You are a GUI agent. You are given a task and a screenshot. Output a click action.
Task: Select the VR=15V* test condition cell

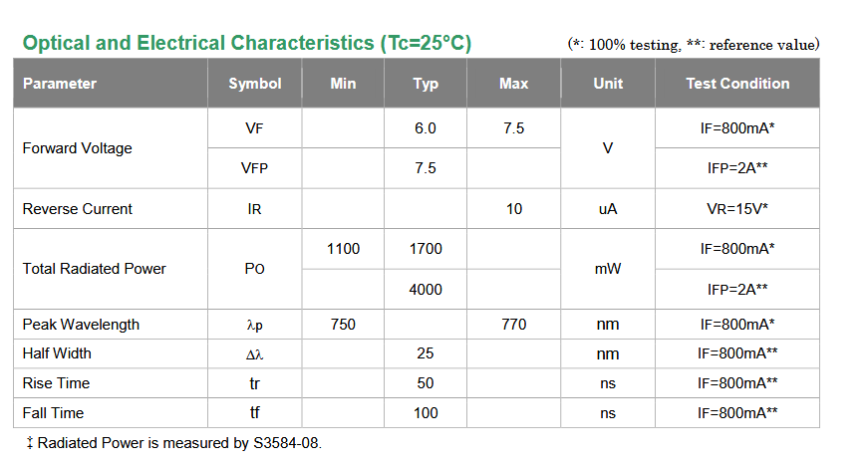coord(737,209)
